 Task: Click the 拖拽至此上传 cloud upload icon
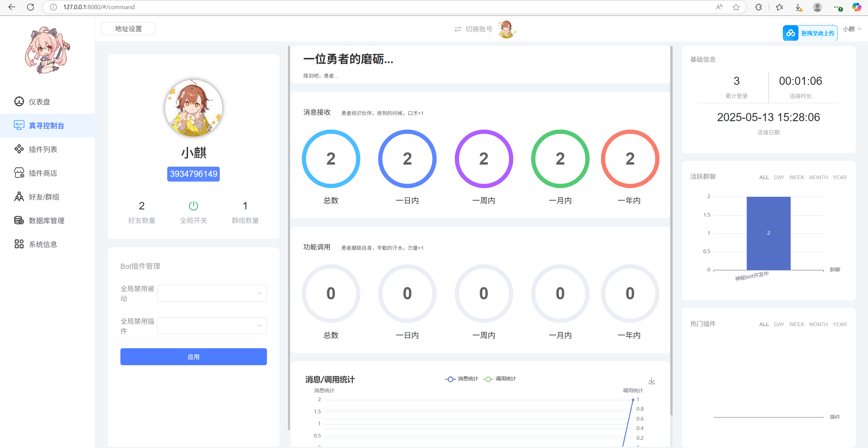point(791,33)
